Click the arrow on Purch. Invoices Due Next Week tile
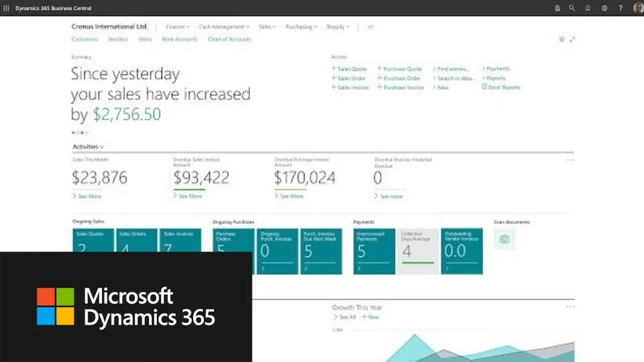The image size is (644, 362). [x=306, y=269]
